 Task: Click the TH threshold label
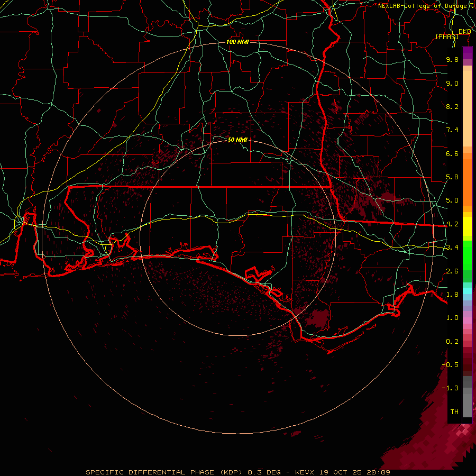(x=454, y=412)
